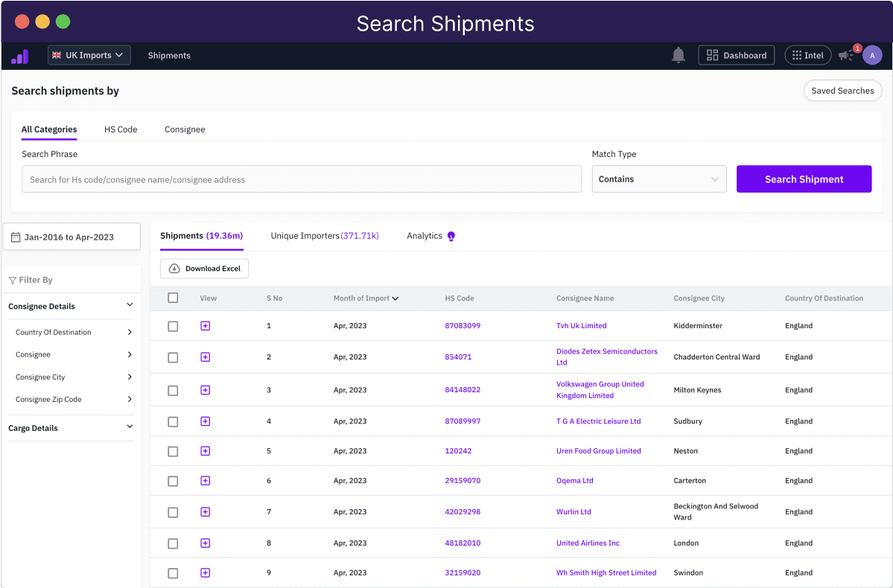Select the Shipments (19.36m) tab
Screen dimensions: 893x588
pyautogui.click(x=202, y=236)
